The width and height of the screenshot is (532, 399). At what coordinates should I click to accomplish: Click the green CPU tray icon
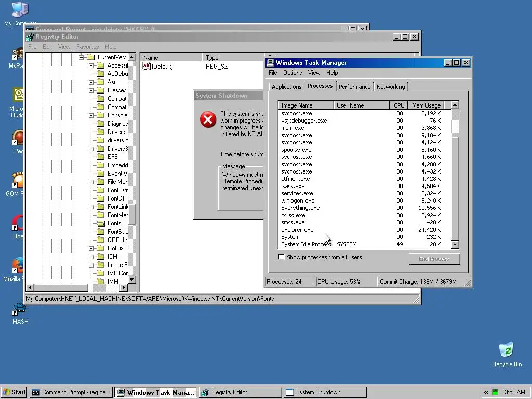coord(495,392)
